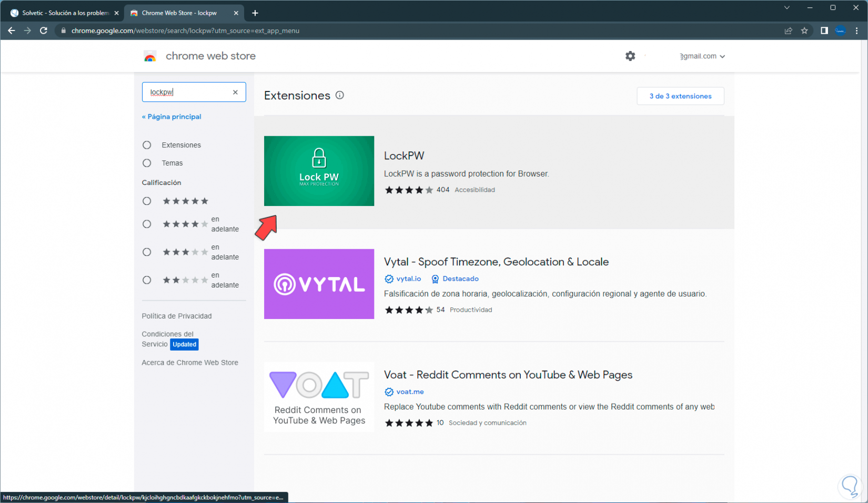The height and width of the screenshot is (503, 868).
Task: Click the Chrome Web Store rainbow logo
Action: pos(150,56)
